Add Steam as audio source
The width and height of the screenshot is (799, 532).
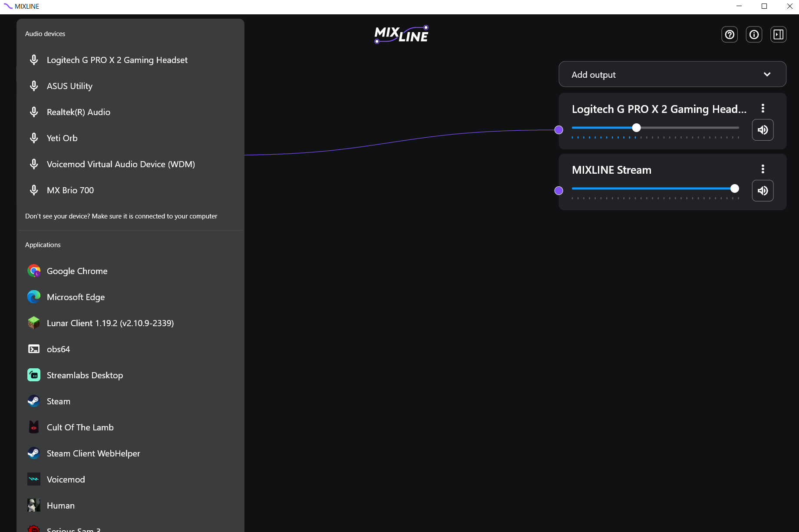(130, 401)
